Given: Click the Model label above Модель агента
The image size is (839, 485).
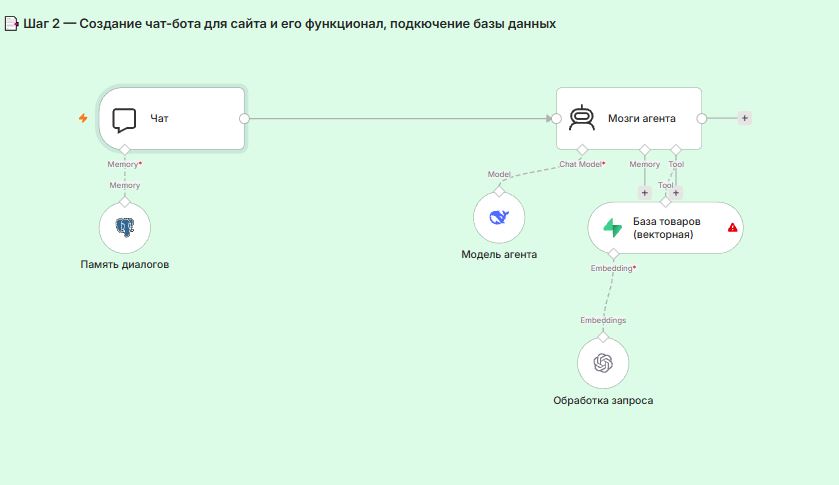Looking at the screenshot, I should [499, 175].
